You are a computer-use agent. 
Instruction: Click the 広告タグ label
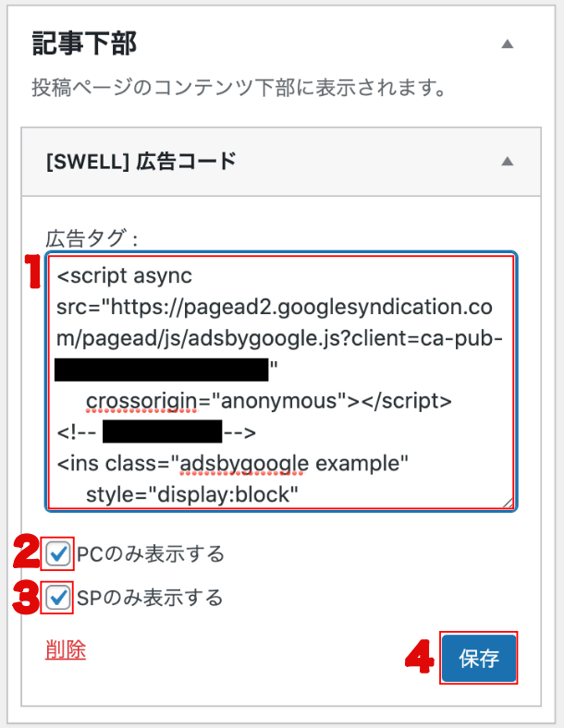92,238
